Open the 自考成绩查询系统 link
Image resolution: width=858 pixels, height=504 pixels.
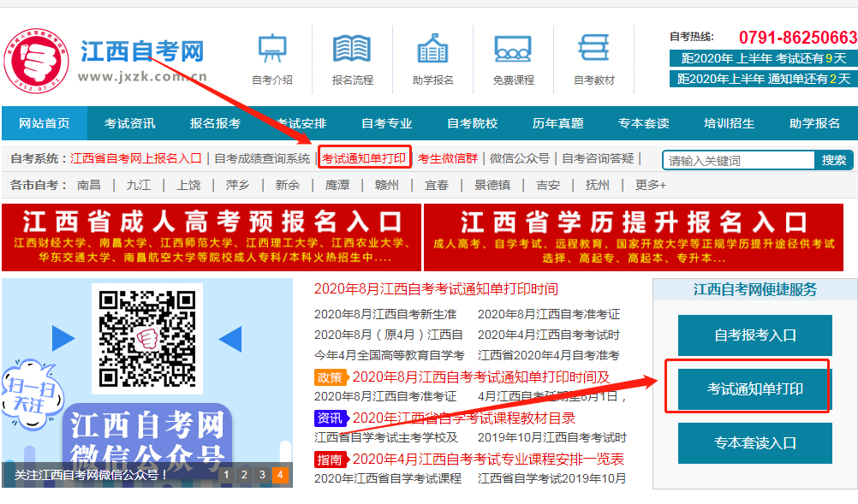[262, 158]
